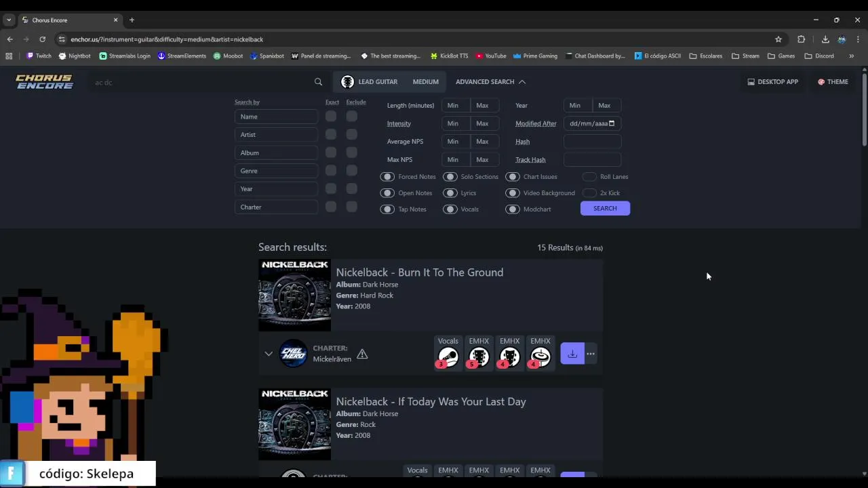Viewport: 868px width, 488px height.
Task: Click the Vocals microphone icon for Burn It To The Ground
Action: click(448, 357)
